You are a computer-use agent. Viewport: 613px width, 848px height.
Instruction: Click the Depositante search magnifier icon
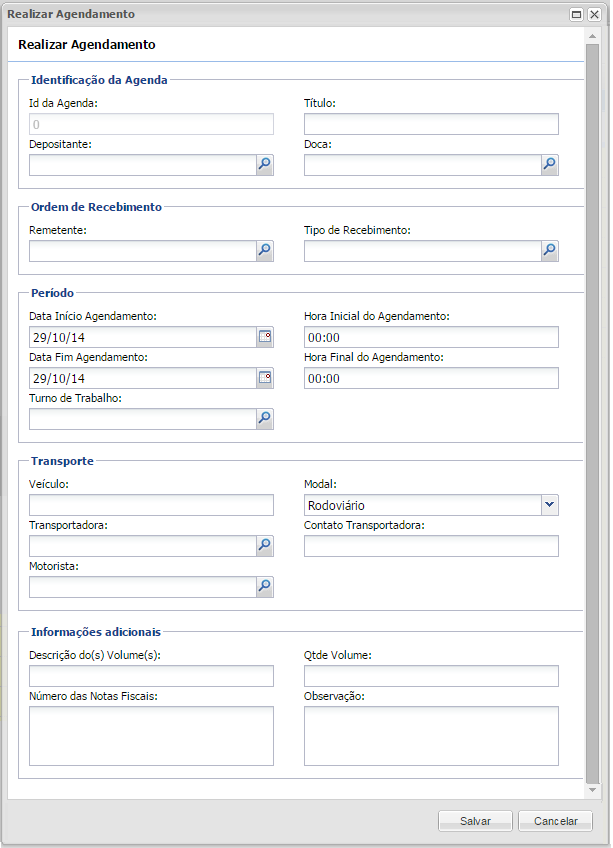pyautogui.click(x=265, y=166)
